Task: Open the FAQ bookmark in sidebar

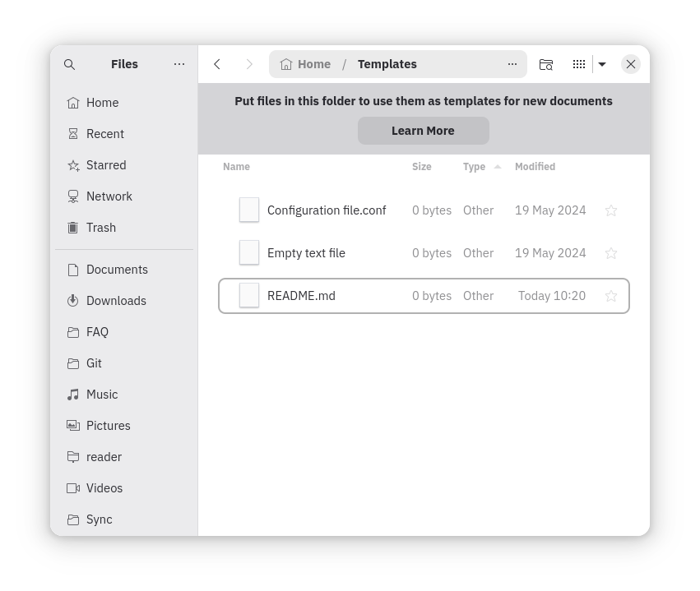Action: pyautogui.click(x=124, y=332)
